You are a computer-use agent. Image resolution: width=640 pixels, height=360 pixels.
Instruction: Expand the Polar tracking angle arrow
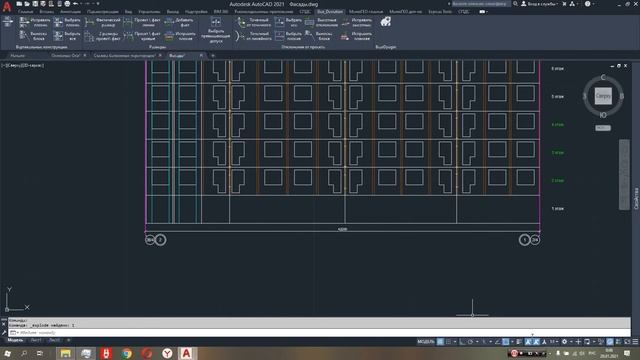click(477, 342)
